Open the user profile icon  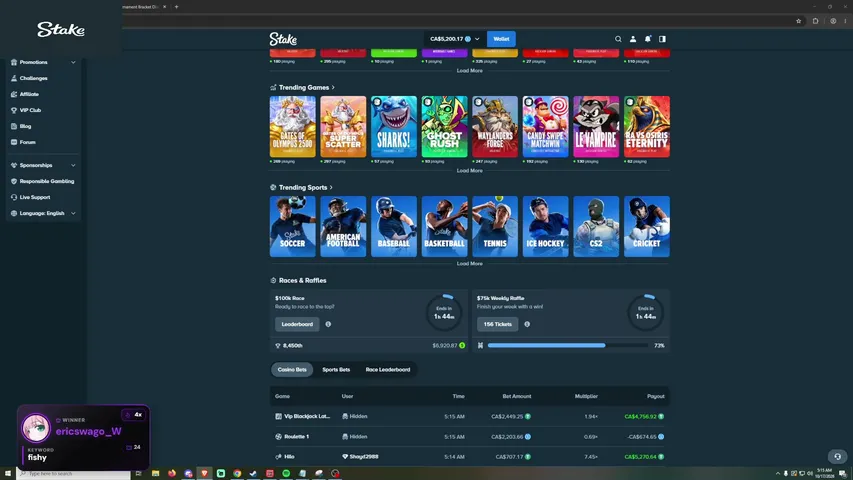coord(633,39)
